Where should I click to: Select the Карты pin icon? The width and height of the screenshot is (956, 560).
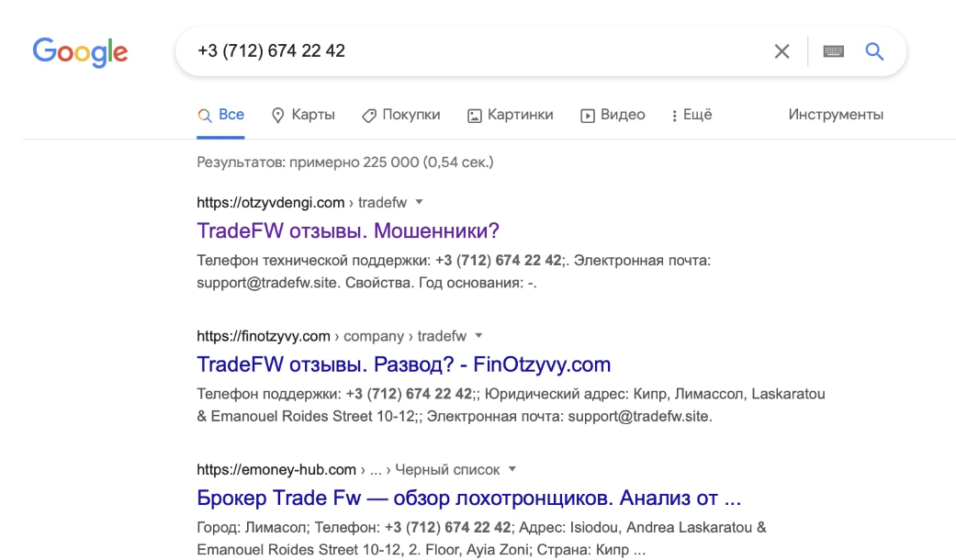click(x=278, y=115)
